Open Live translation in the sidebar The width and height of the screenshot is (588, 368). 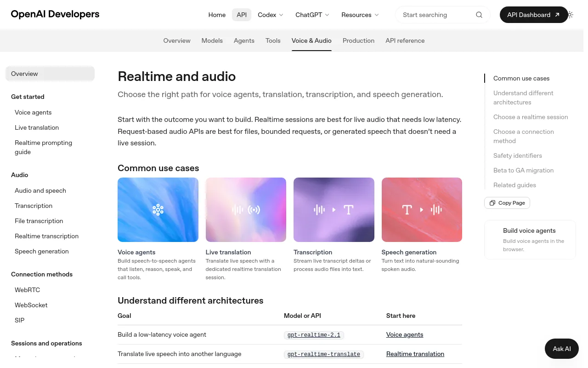[37, 127]
